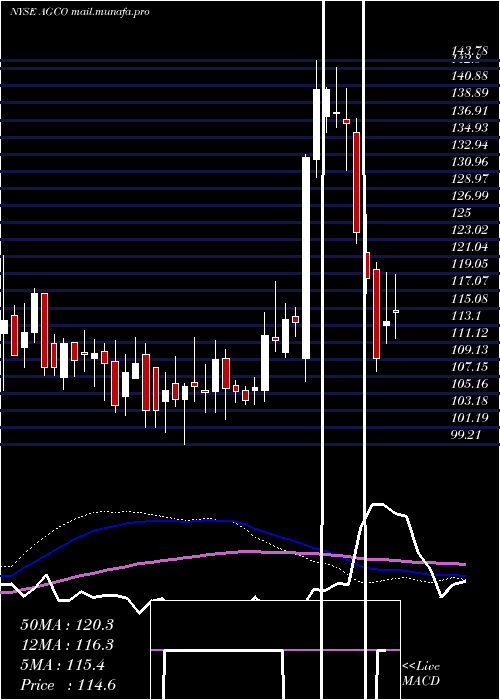Click the 125 price axis label

point(463,212)
